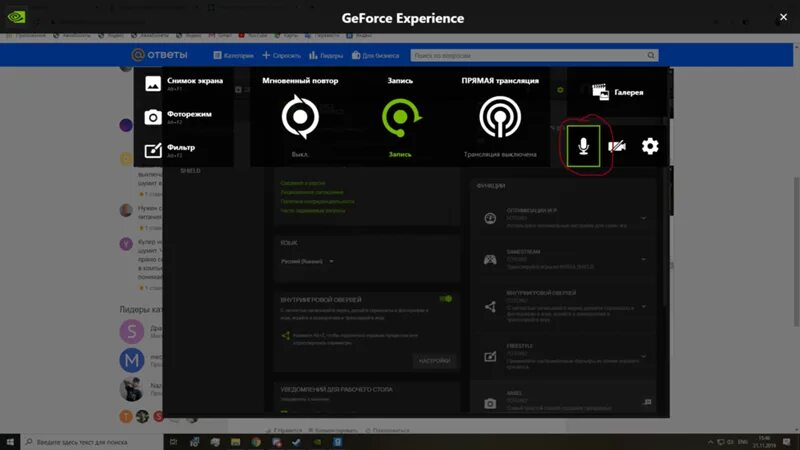Toggle the crossed-out camera icon

pos(617,146)
